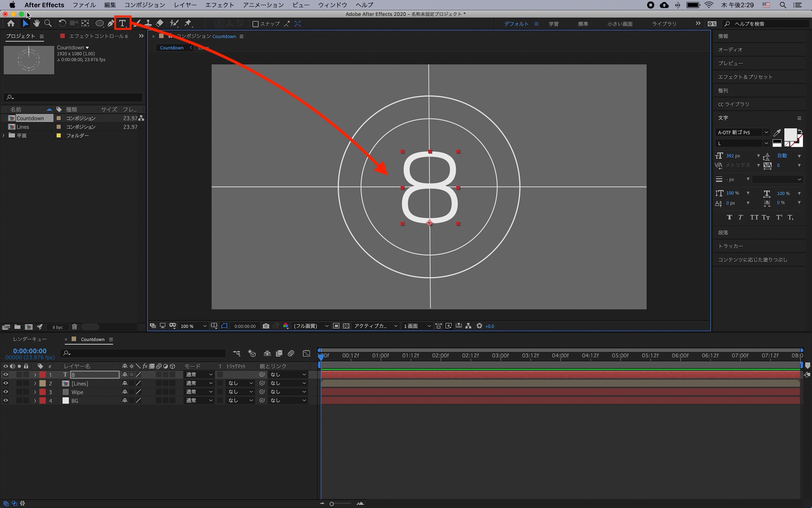Click the text fill color swatch
The height and width of the screenshot is (508, 812).
coord(790,134)
